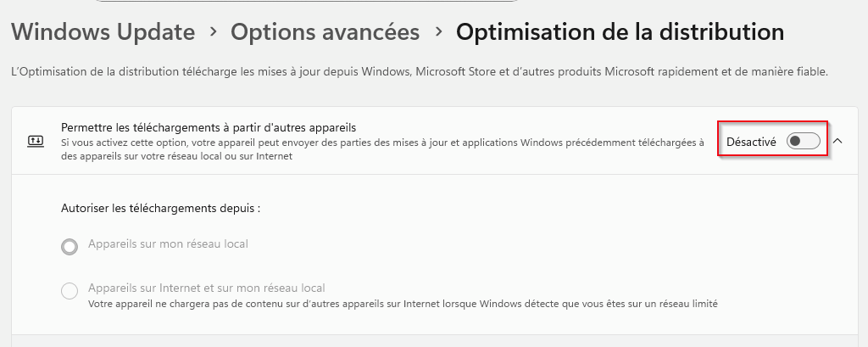The image size is (868, 347).
Task: Click the page description about L'Optimisation de la distribution
Action: tap(419, 73)
